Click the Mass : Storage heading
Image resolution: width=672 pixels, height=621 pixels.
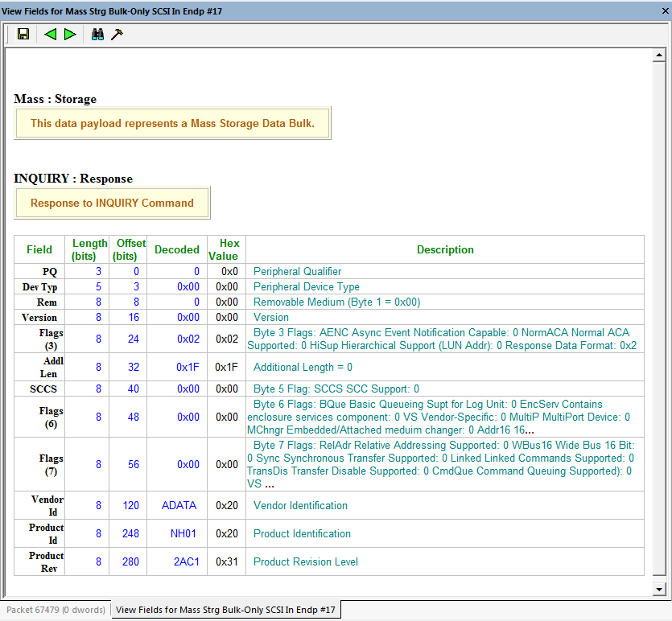[x=56, y=99]
